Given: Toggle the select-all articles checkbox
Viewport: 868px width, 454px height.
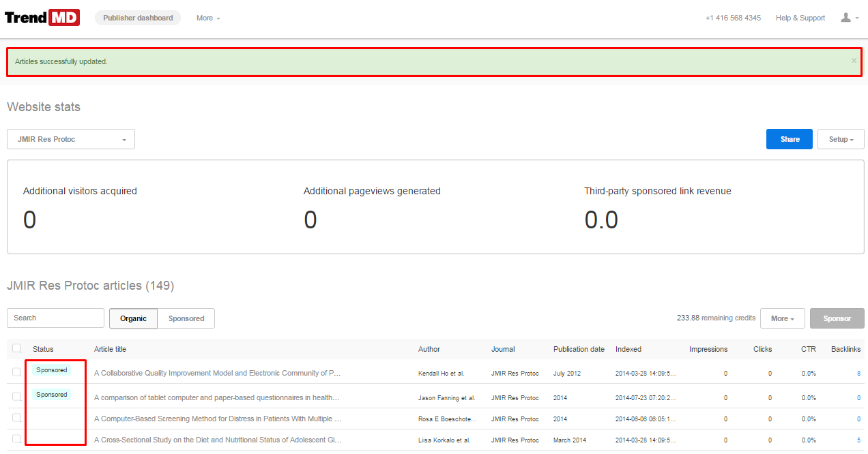Looking at the screenshot, I should click(17, 348).
